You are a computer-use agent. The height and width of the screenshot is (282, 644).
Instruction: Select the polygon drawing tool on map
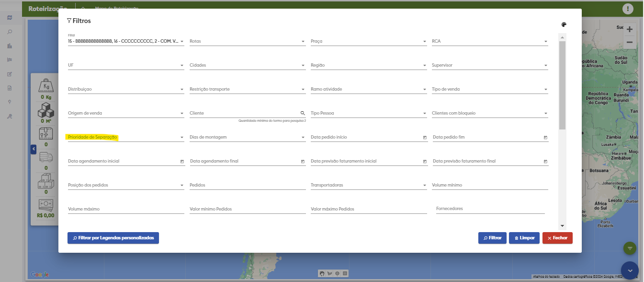click(x=330, y=273)
